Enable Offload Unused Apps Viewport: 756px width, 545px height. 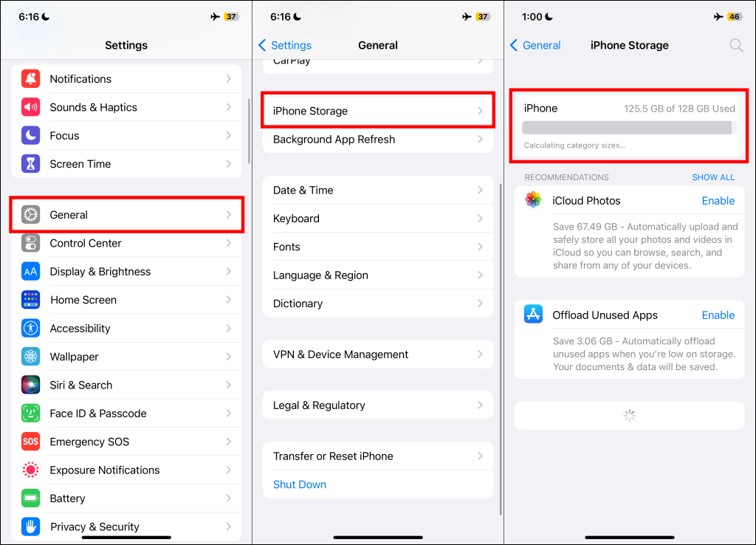718,315
